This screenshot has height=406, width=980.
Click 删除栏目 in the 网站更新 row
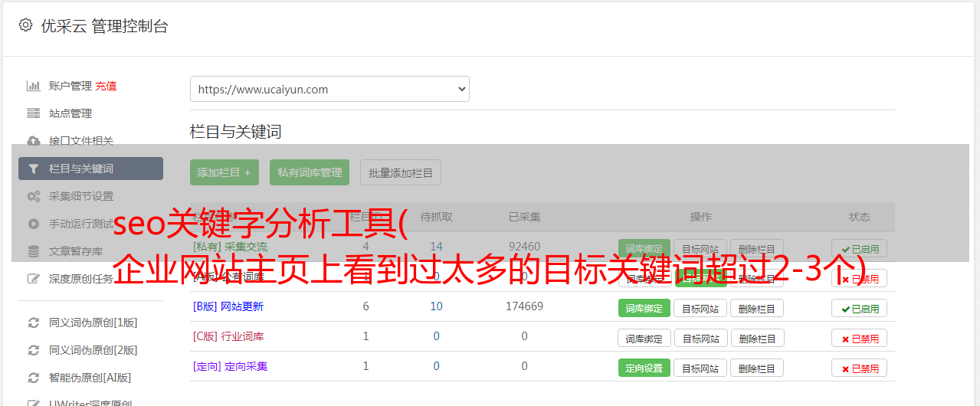coord(757,309)
